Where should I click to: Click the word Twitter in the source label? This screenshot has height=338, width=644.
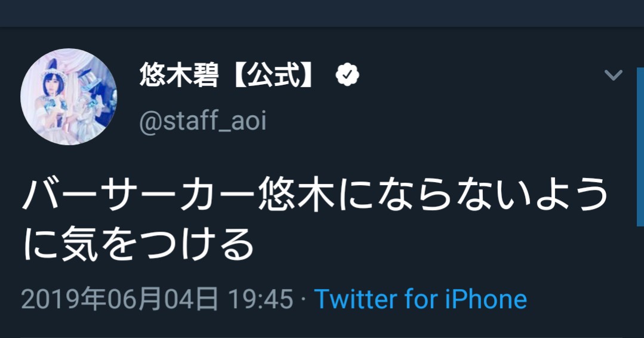352,299
